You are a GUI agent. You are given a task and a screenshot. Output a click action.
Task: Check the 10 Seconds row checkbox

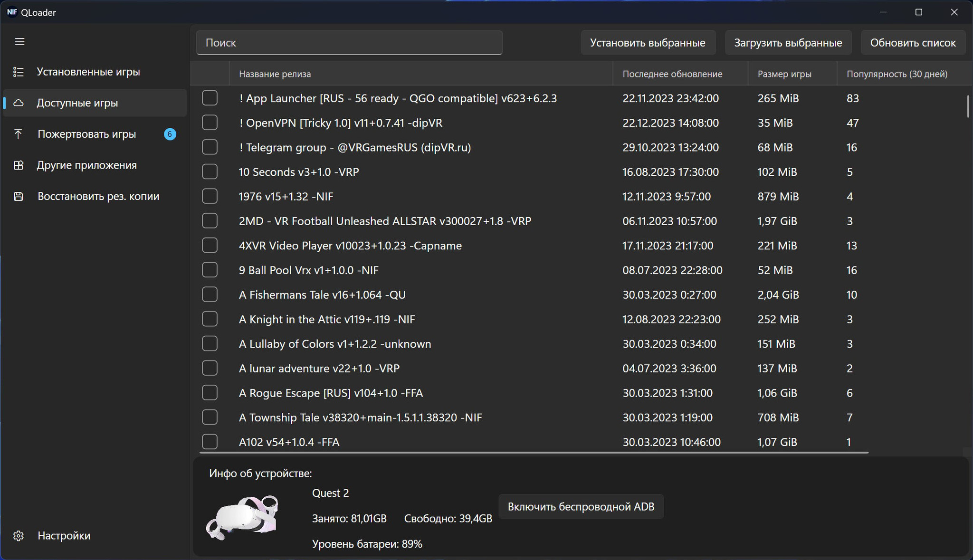point(210,172)
